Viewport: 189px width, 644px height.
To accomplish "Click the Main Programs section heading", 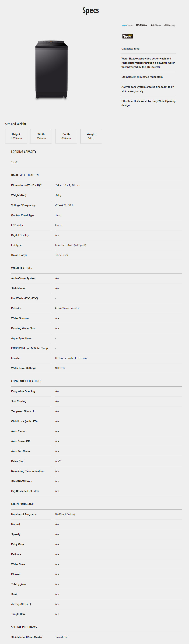I will 23,504.
